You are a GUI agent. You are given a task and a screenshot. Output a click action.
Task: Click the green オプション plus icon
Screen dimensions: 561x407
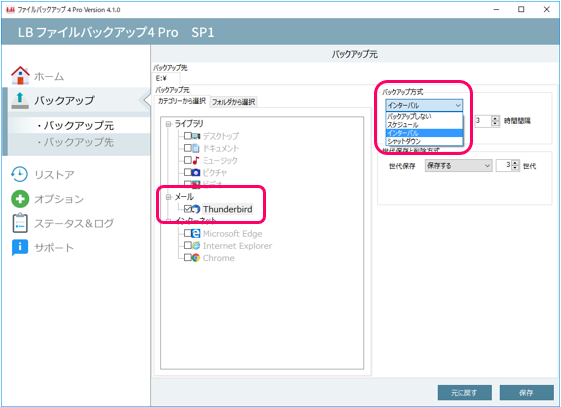(x=20, y=199)
